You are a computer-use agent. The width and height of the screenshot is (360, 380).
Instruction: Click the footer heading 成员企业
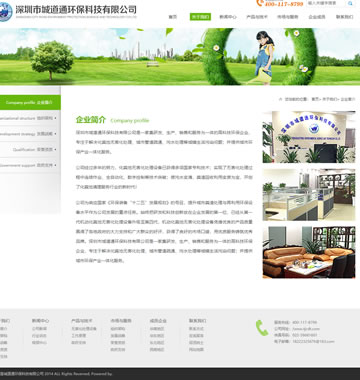point(158,321)
